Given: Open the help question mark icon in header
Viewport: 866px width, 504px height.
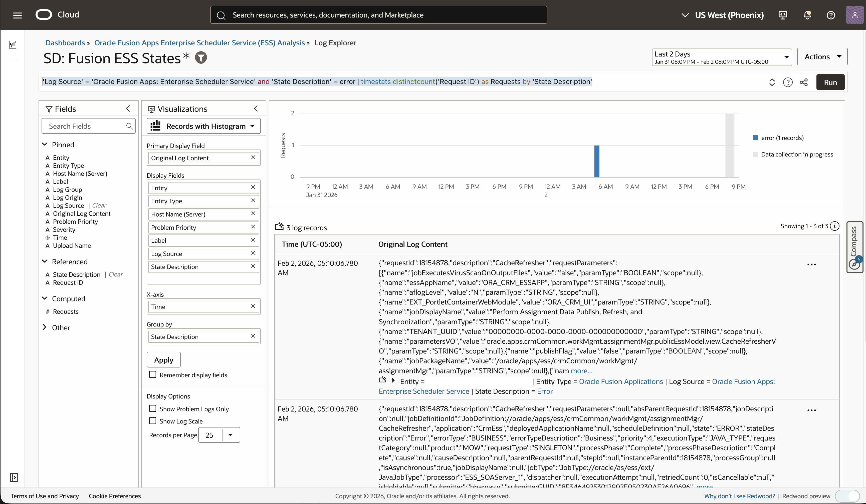Looking at the screenshot, I should [x=831, y=15].
